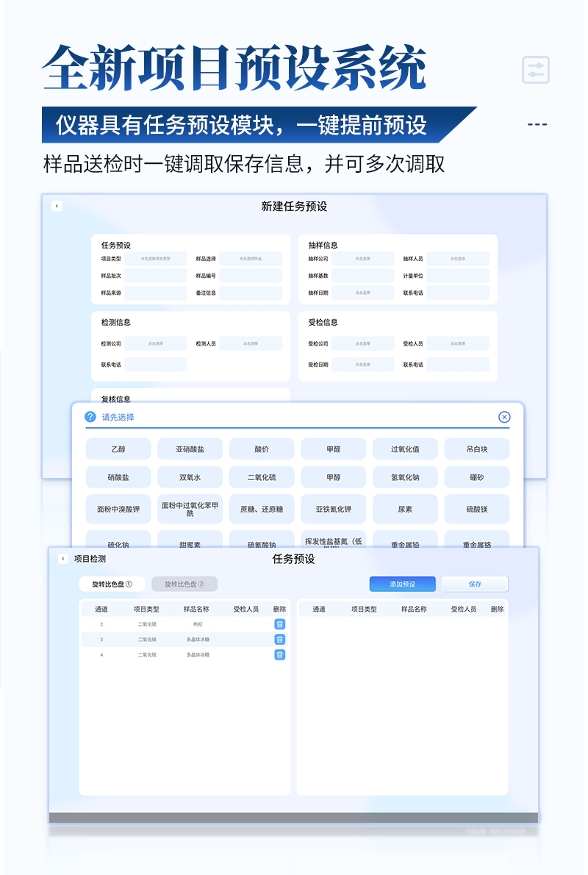The image size is (588, 875).
Task: Select the 枸杞 sample name cell
Action: pos(198,624)
